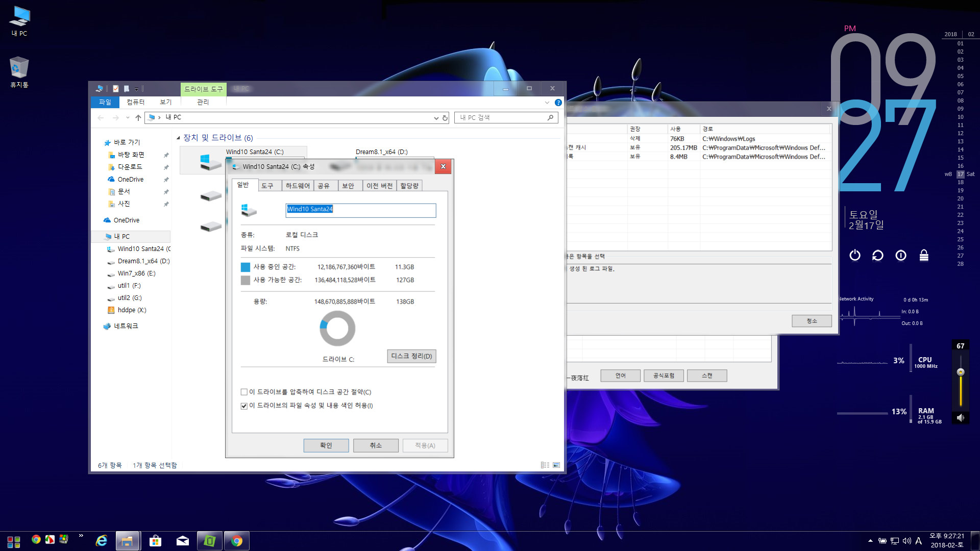Click the power icon on desktop widget
The image size is (980, 551).
855,255
